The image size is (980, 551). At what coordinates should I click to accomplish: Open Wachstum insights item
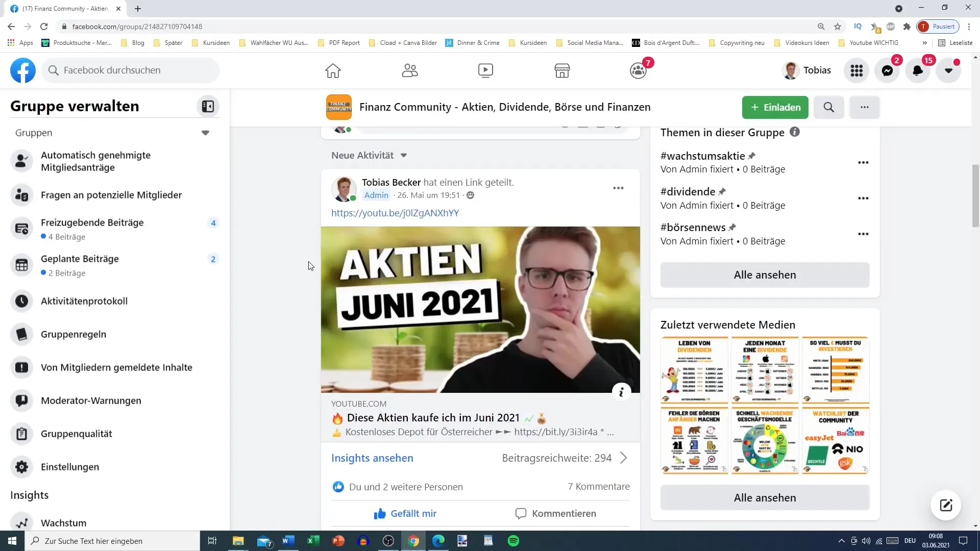pos(115,521)
